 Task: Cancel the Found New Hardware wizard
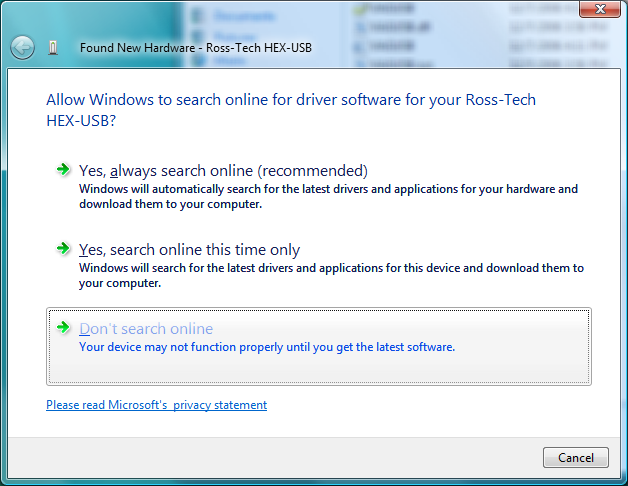tap(576, 458)
